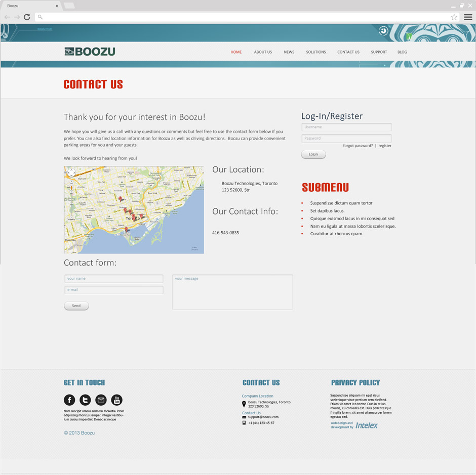
Task: Click the © 2013 Boozu copyright text
Action: pyautogui.click(x=79, y=433)
